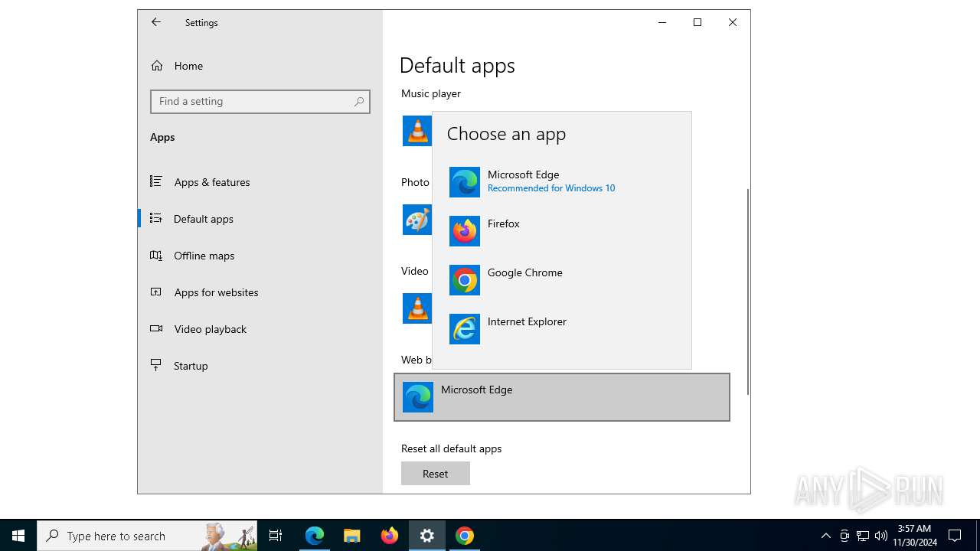Click Home in the Settings sidebar
The image size is (980, 551).
[260, 66]
